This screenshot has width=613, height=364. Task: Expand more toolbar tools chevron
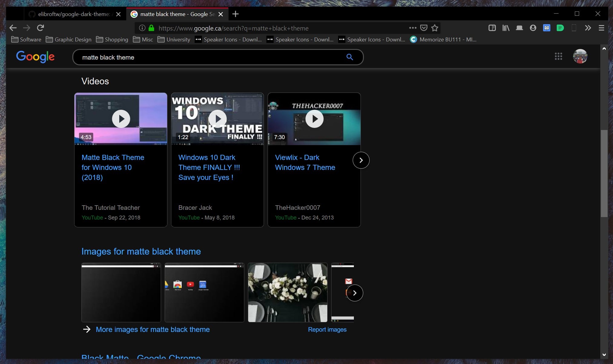[x=588, y=28]
